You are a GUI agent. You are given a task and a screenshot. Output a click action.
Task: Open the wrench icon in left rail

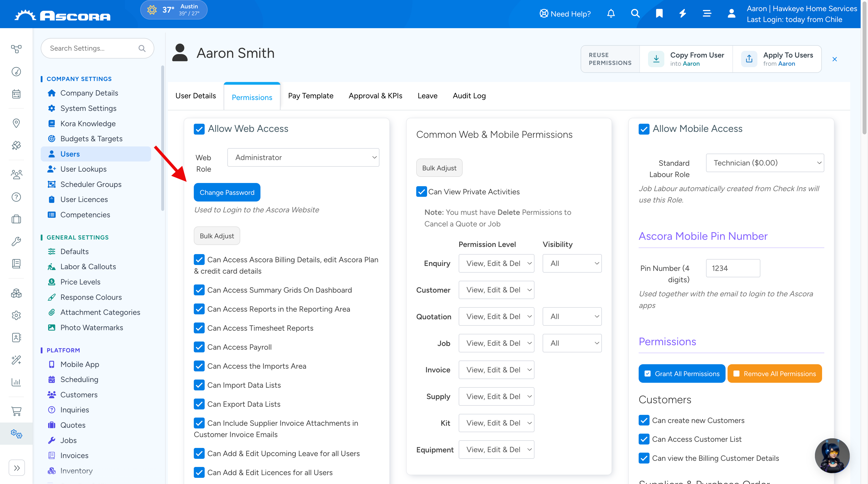(16, 241)
